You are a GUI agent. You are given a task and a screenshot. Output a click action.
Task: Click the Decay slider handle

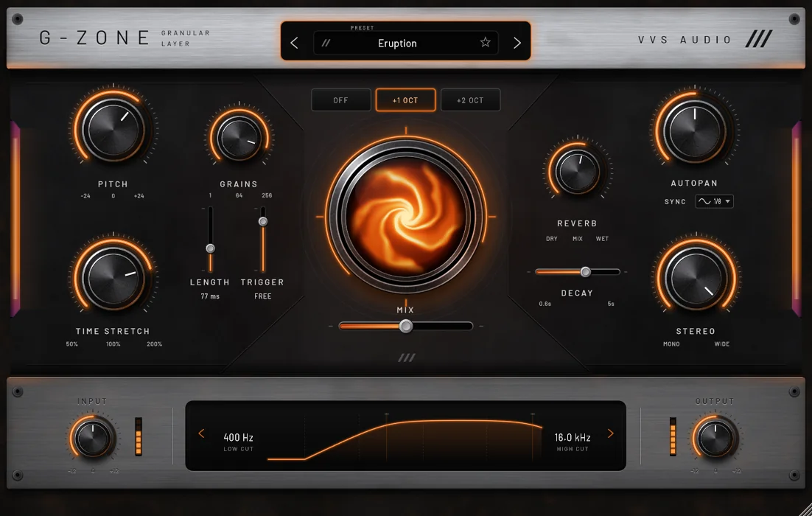pyautogui.click(x=585, y=271)
